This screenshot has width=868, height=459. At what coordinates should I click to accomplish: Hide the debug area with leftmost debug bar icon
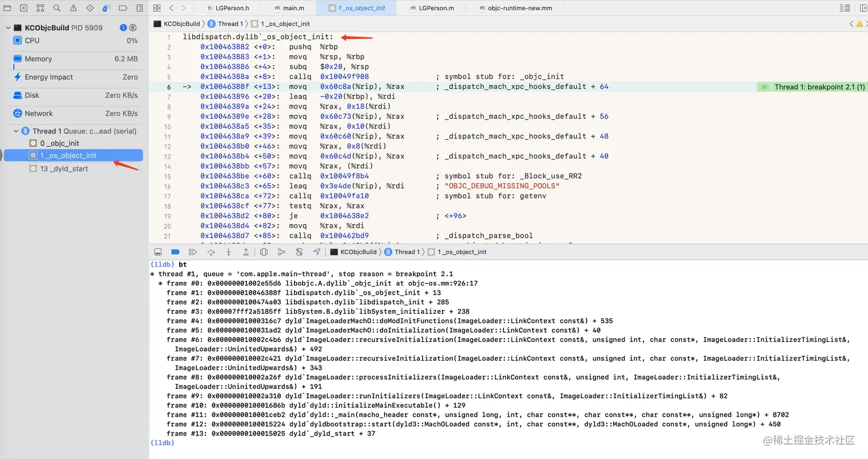point(158,252)
